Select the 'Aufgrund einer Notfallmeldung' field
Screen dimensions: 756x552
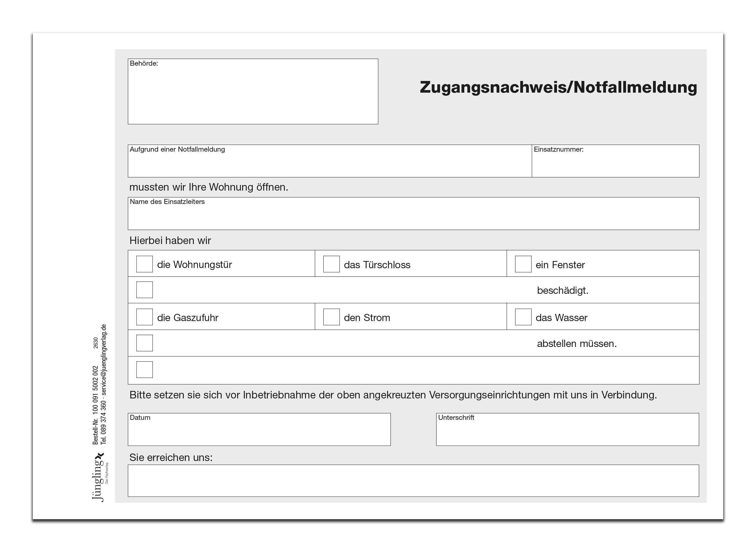point(330,161)
